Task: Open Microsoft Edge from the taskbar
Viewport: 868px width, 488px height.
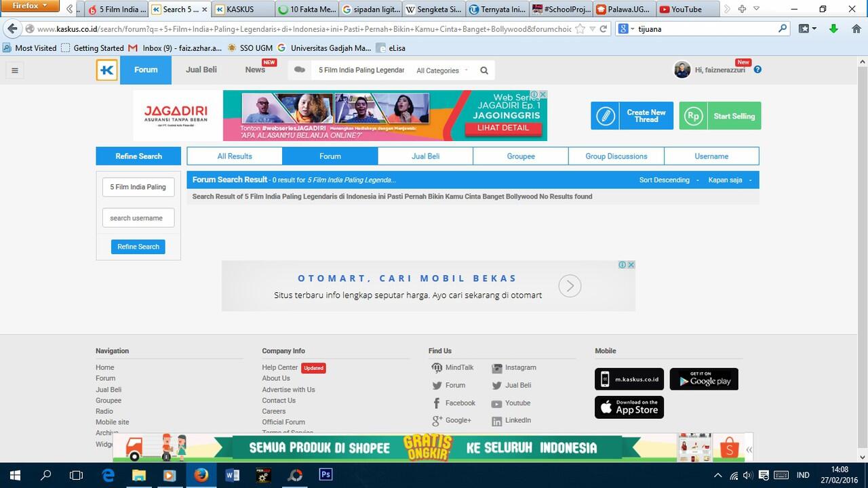Action: (108, 475)
